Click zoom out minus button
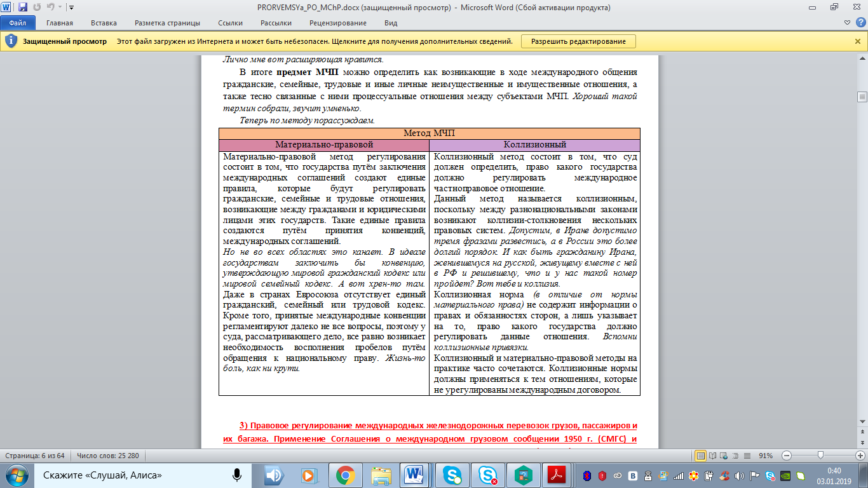This screenshot has width=868, height=488. 787,456
